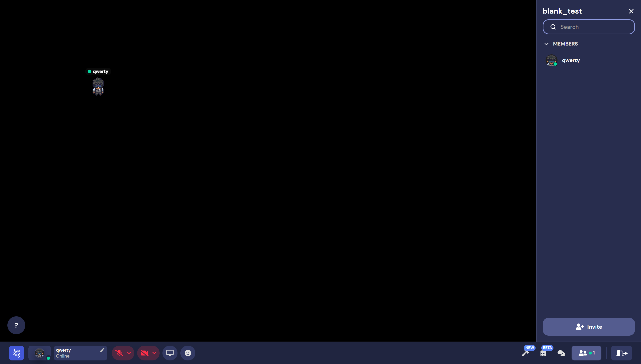The image size is (641, 364).
Task: Collapse the MEMBERS section
Action: click(x=546, y=44)
